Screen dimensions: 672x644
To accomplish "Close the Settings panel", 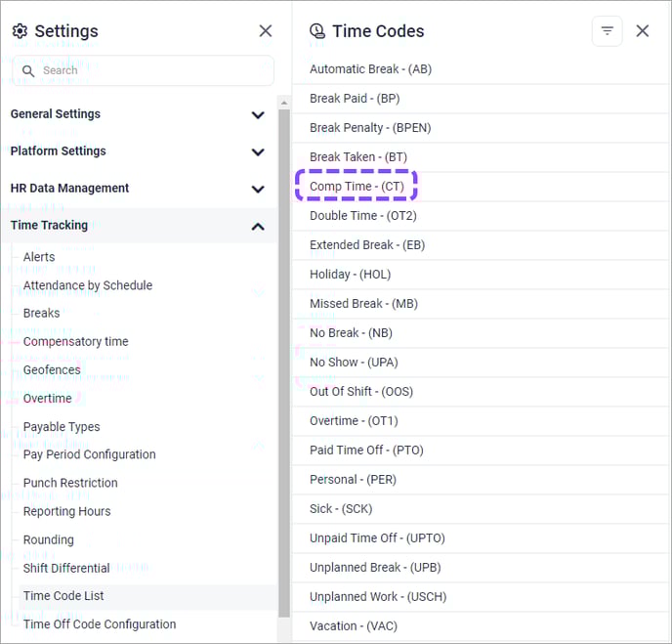I will pos(266,31).
